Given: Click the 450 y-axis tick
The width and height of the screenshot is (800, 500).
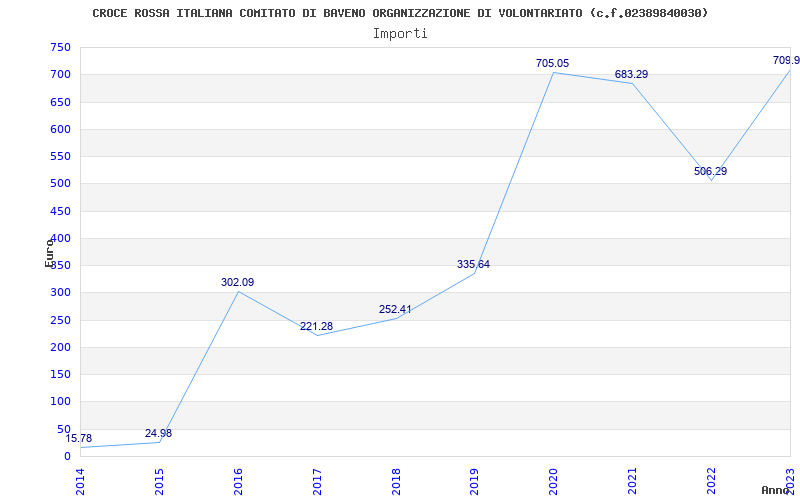Looking at the screenshot, I should (60, 211).
